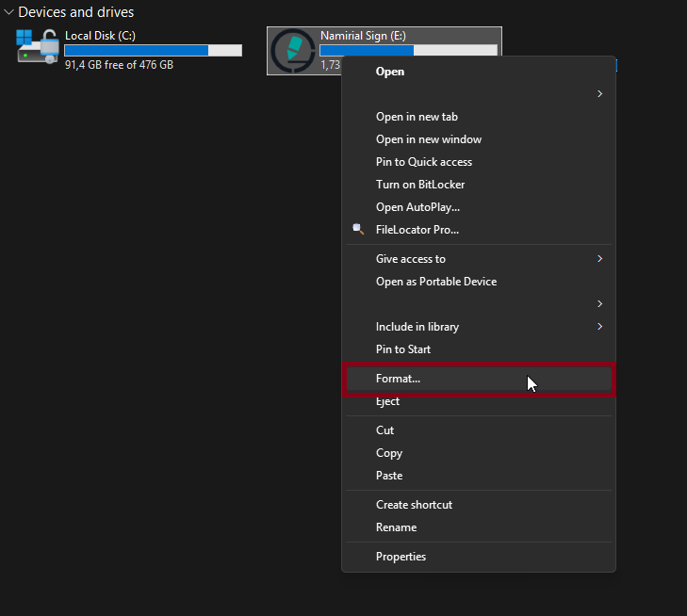
Task: Choose Eject in the context menu
Action: [387, 401]
